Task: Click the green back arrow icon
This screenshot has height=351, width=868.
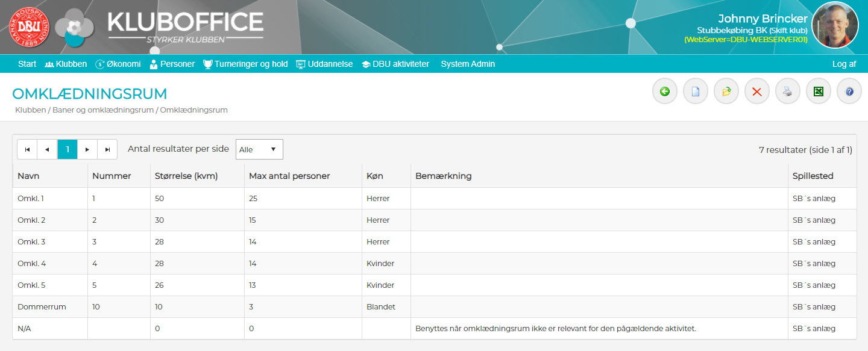Action: [665, 92]
